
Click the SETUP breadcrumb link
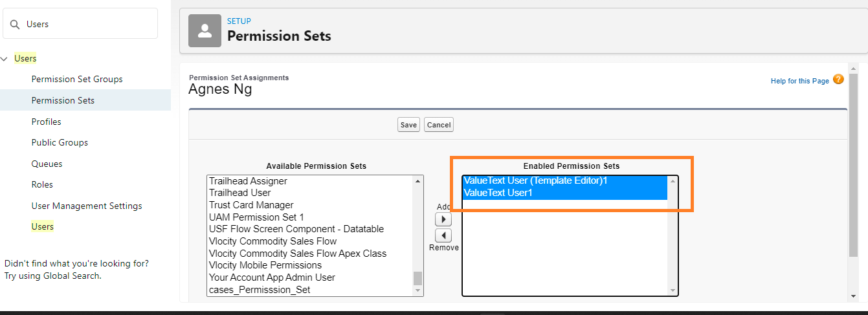click(239, 21)
